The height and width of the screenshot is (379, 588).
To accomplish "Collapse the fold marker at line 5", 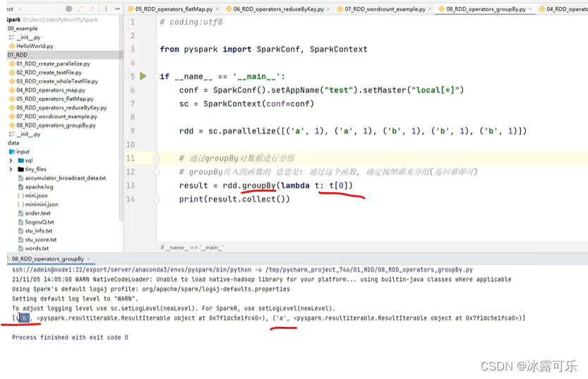I will (x=157, y=76).
